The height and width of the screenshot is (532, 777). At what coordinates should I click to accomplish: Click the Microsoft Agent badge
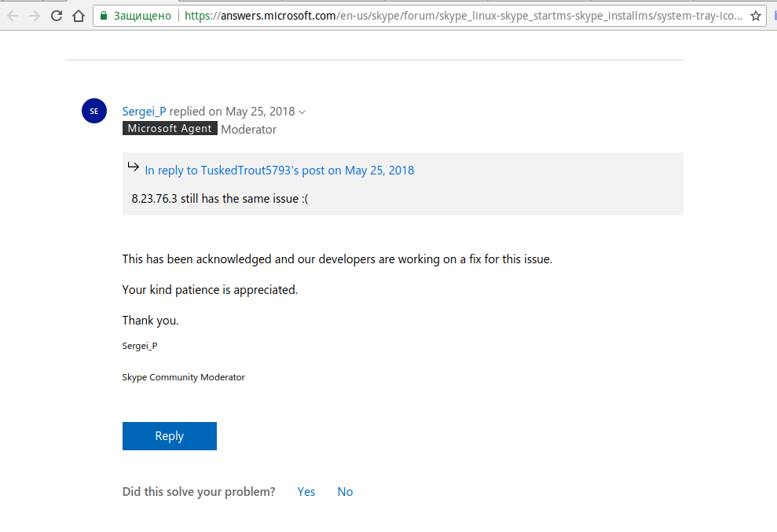point(170,129)
